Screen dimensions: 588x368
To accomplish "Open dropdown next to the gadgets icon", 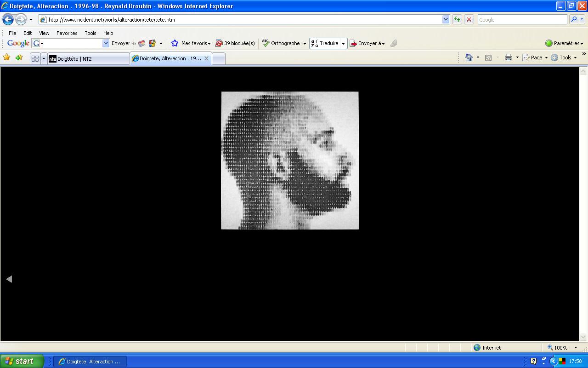I will click(x=161, y=44).
